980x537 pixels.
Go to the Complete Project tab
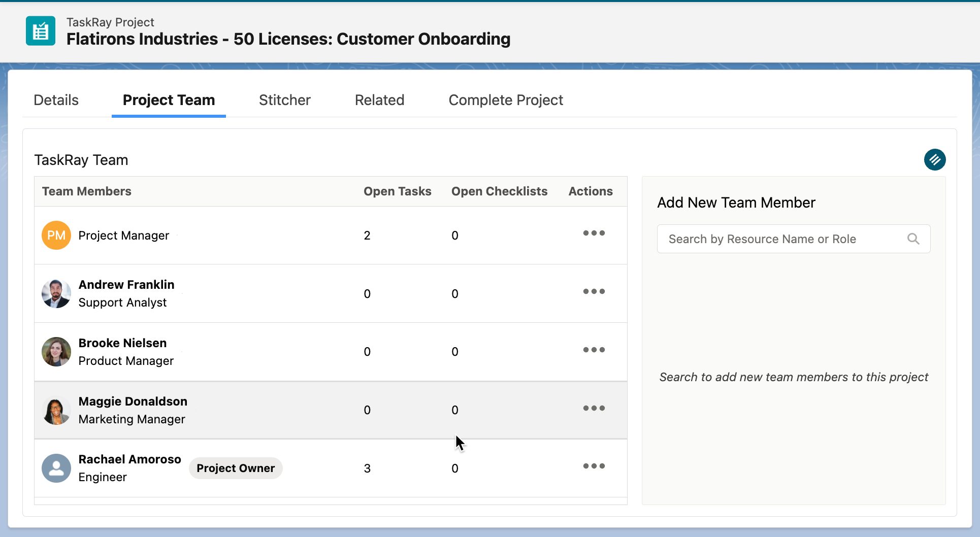[506, 100]
